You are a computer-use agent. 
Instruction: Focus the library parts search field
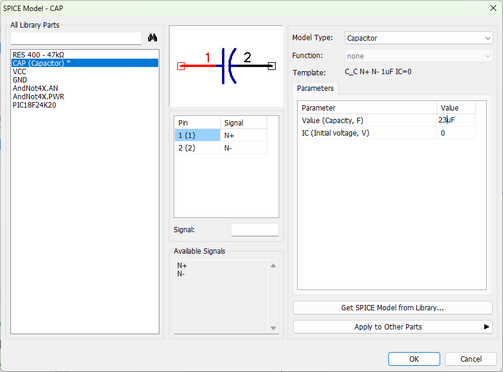click(x=76, y=38)
